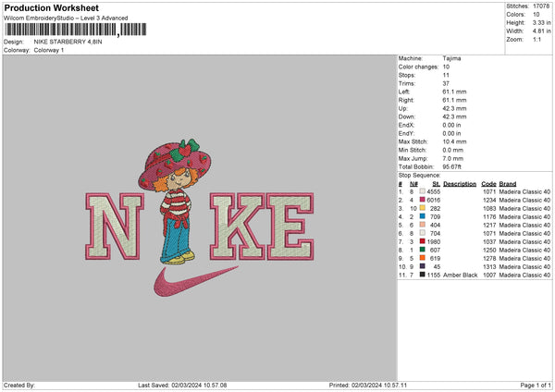The image size is (555, 392).
Task: Click the 'N#' column header
Action: [413, 184]
